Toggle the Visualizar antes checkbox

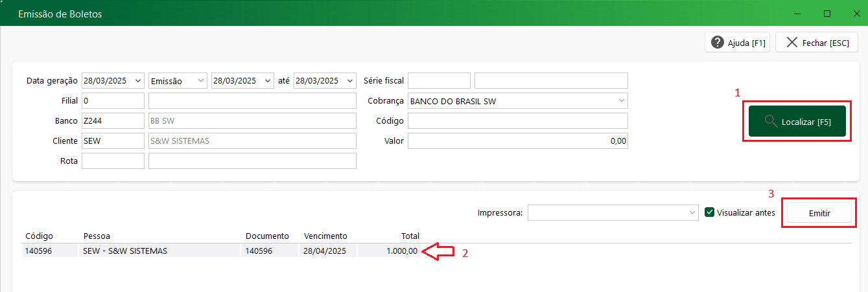pos(709,212)
